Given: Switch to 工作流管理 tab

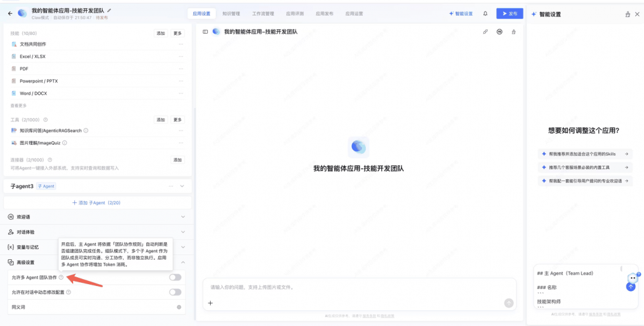Looking at the screenshot, I should [x=263, y=14].
